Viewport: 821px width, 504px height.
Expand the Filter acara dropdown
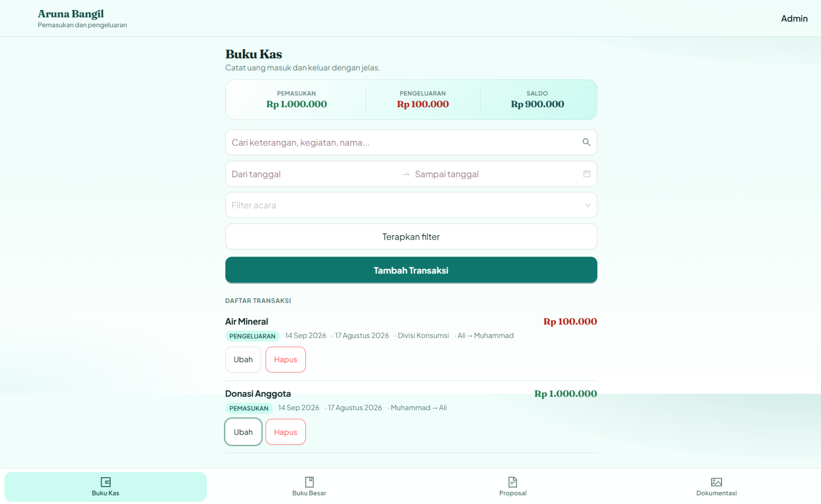(x=411, y=205)
